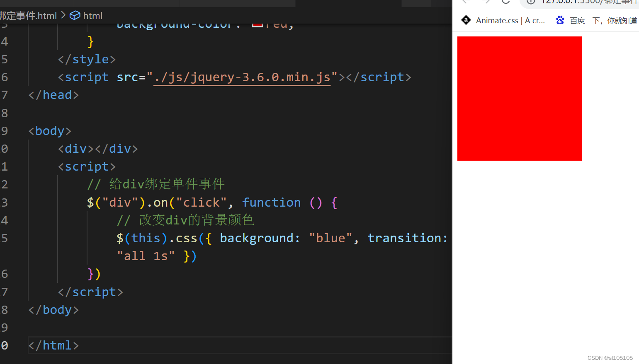Open the jquery-3.6.0.min.js path link

(242, 77)
